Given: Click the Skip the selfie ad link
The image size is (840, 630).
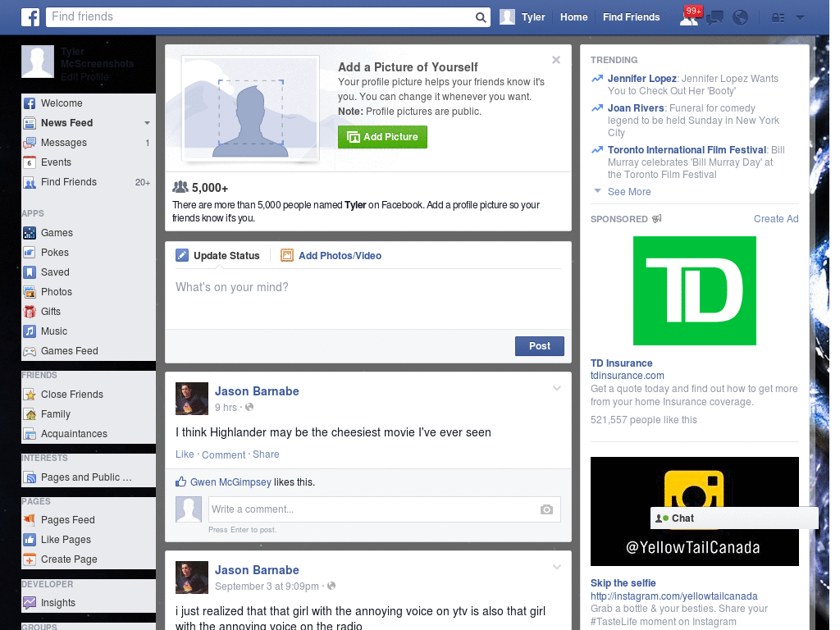Looking at the screenshot, I should pos(623,583).
